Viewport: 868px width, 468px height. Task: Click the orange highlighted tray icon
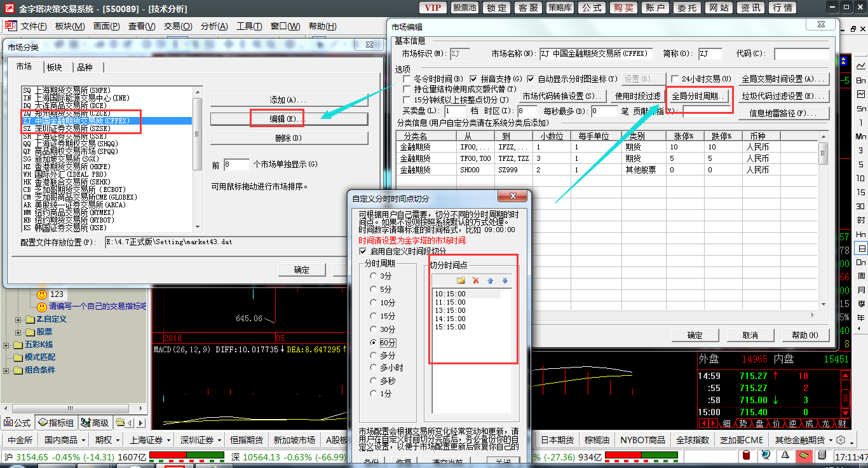coord(804,455)
